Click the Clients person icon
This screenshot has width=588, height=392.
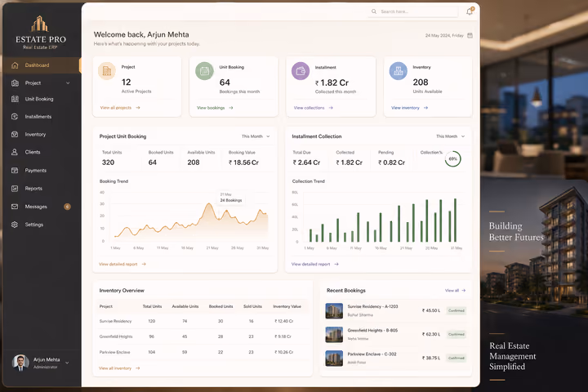click(x=15, y=152)
